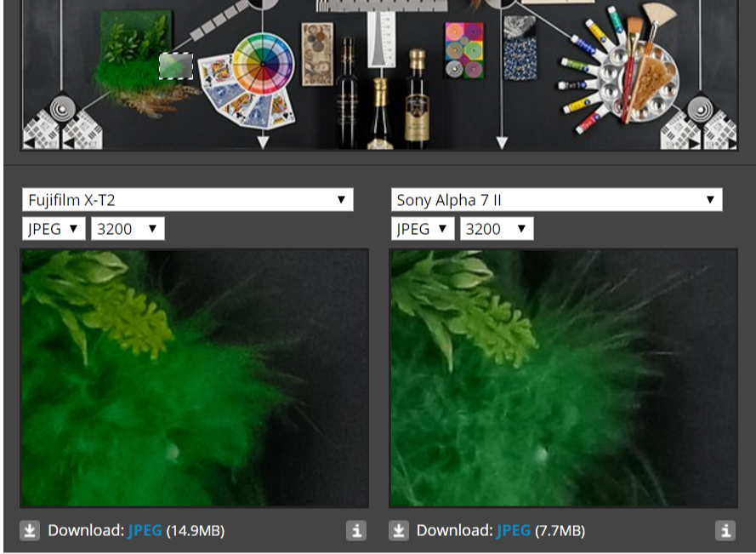Screen dimensions: 756x554
Task: Download the 7.7MB JPEG link
Action: pyautogui.click(x=513, y=531)
